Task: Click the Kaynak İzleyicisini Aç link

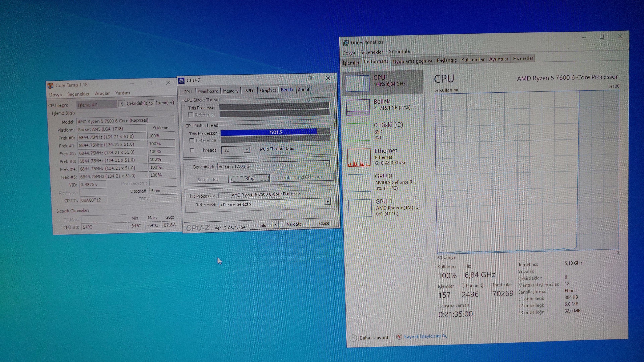Action: pos(425,336)
